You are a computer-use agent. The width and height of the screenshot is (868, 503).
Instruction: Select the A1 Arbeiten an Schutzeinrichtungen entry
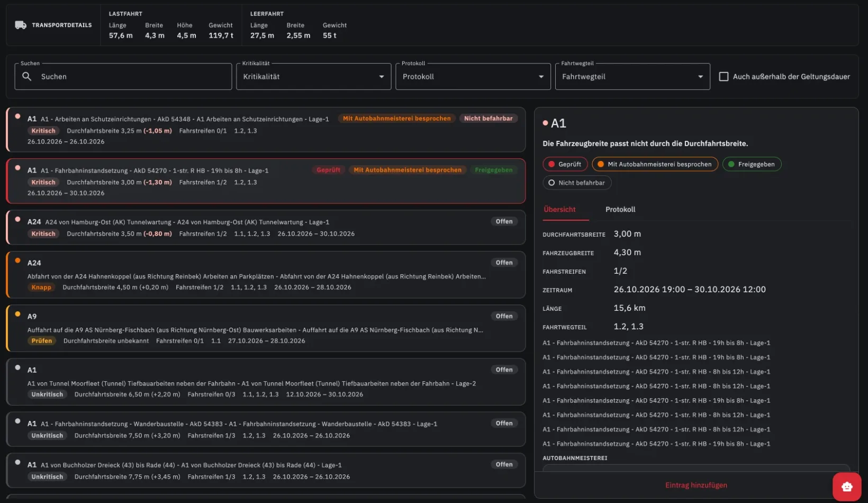pos(266,130)
